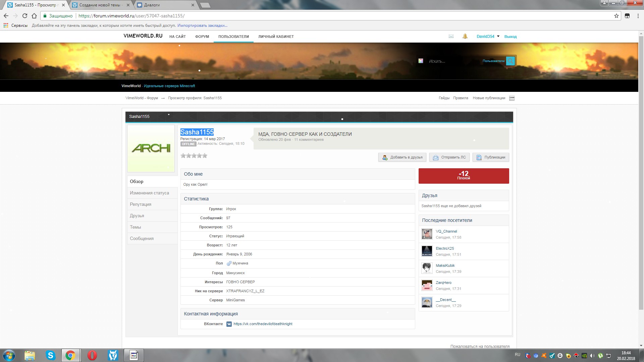Select the Темы profile tab

pos(152,227)
